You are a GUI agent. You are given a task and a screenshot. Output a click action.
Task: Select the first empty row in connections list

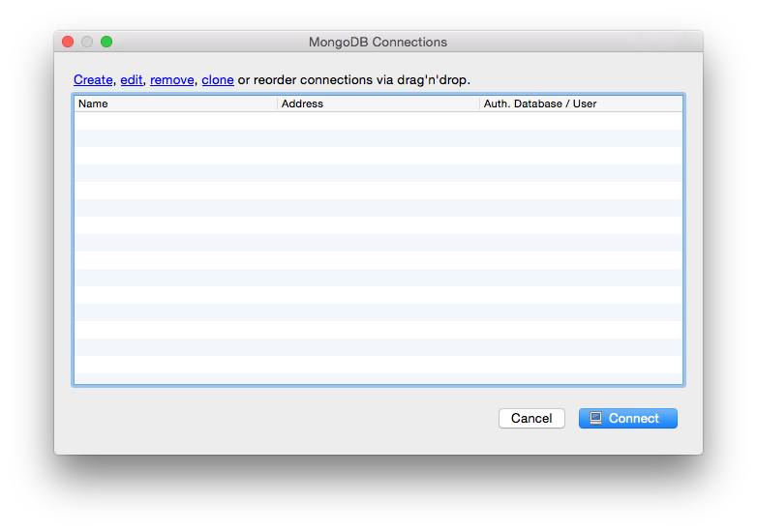tap(378, 121)
